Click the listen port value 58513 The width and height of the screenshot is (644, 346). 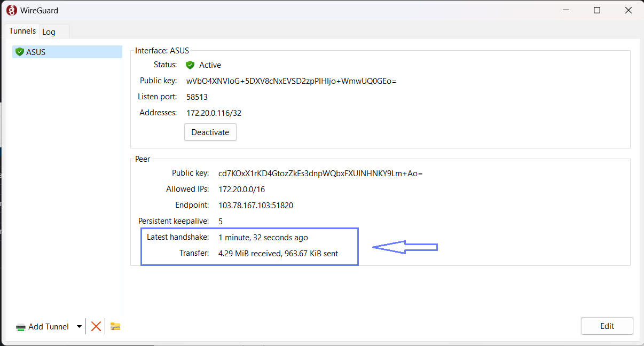(197, 97)
